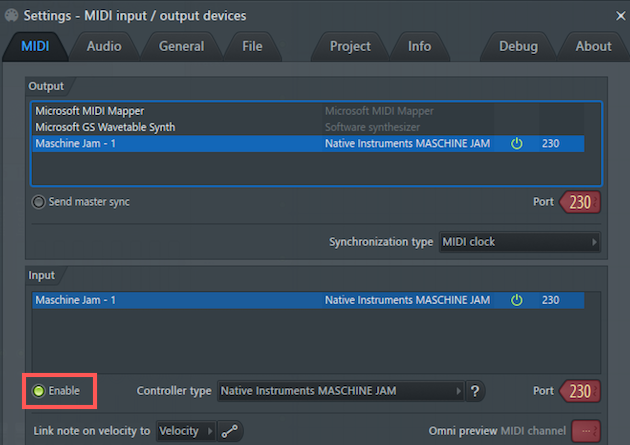
Task: Open the General settings tab
Action: [x=182, y=46]
